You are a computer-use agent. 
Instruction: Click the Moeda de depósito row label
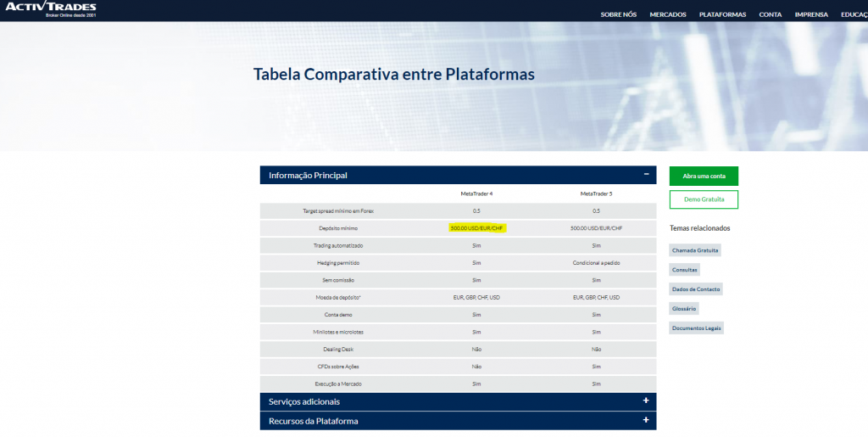[337, 298]
